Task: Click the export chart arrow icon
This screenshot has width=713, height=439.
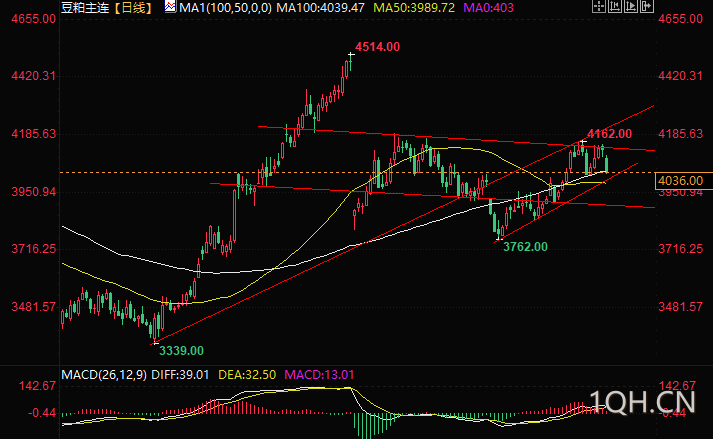Action: pyautogui.click(x=646, y=6)
